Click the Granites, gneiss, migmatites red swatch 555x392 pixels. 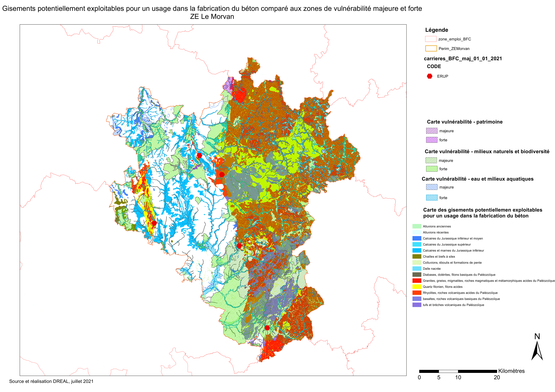point(417,281)
